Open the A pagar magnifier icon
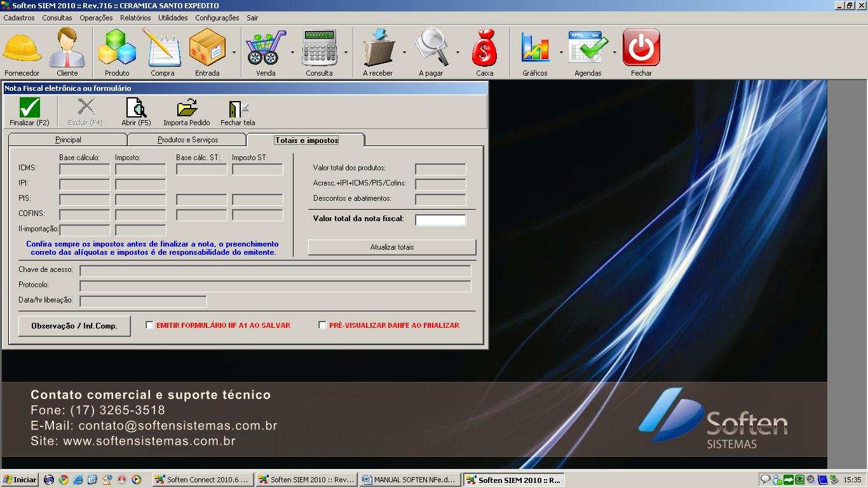Viewport: 868px width, 488px height. pos(431,48)
